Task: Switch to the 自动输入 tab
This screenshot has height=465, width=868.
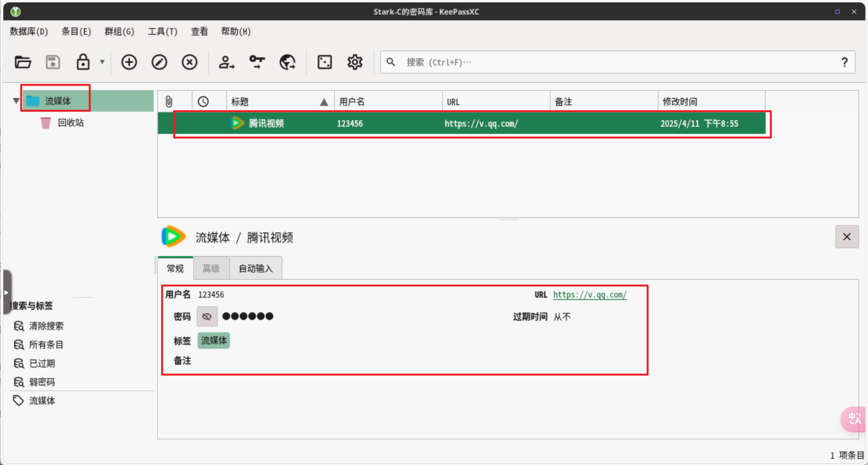Action: point(256,268)
